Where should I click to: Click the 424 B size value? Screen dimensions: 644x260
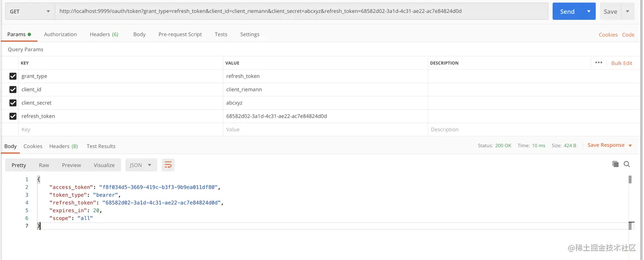[x=570, y=146]
